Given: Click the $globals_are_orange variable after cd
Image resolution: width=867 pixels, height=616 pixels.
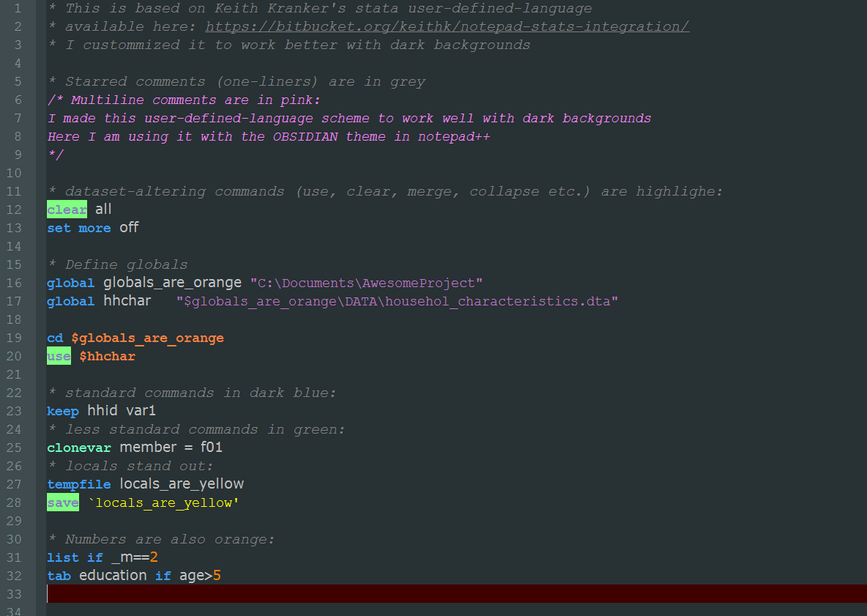Looking at the screenshot, I should pos(147,338).
